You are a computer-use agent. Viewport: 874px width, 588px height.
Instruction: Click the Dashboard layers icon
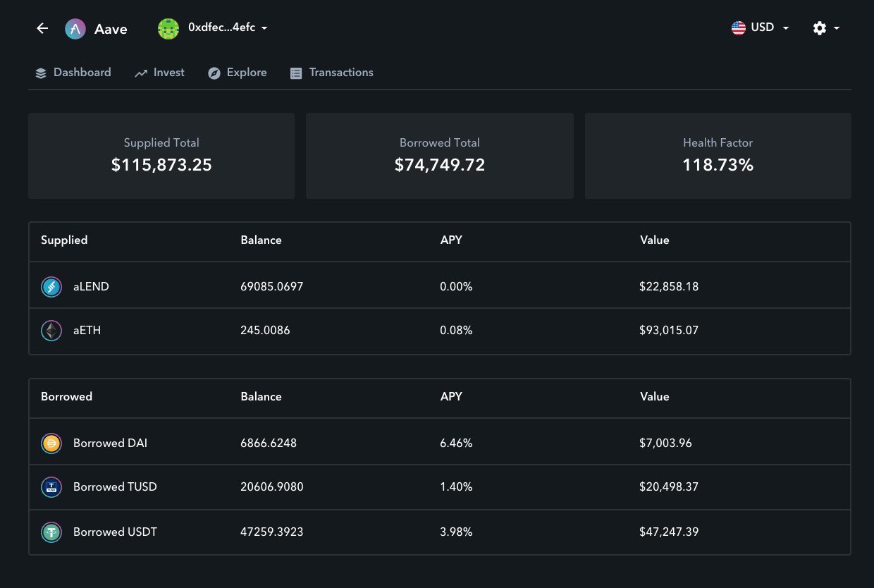[x=40, y=73]
